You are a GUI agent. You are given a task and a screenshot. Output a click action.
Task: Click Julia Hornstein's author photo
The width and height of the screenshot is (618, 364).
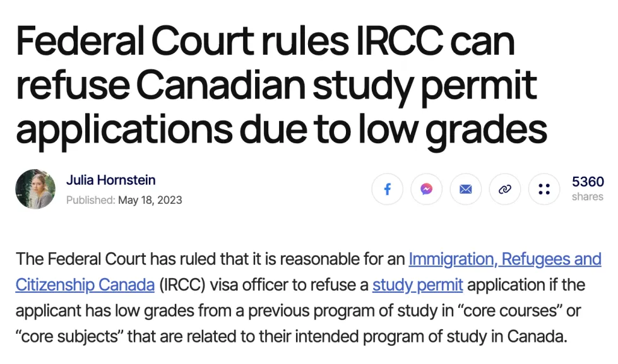[x=35, y=189]
